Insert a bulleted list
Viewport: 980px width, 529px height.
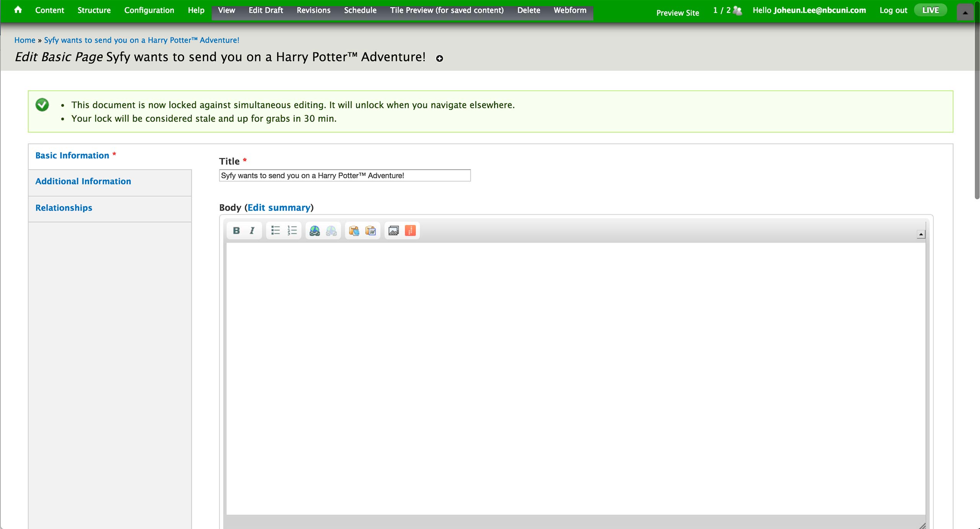(x=275, y=230)
